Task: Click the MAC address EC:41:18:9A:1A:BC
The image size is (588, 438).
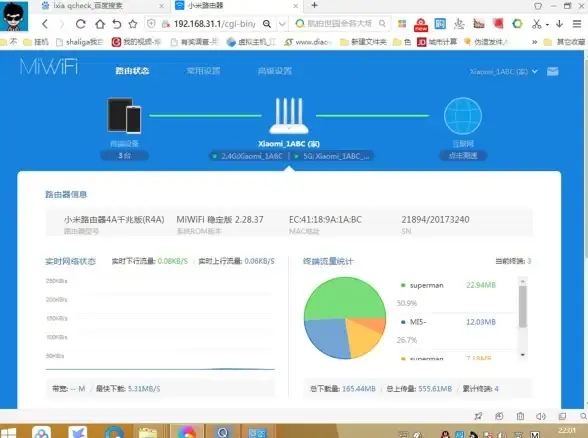Action: 325,219
